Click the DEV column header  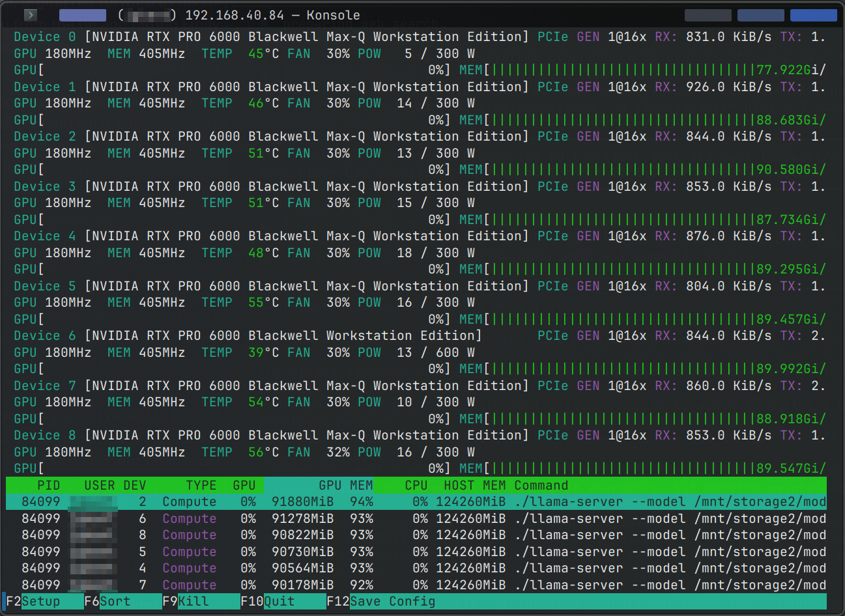[135, 486]
